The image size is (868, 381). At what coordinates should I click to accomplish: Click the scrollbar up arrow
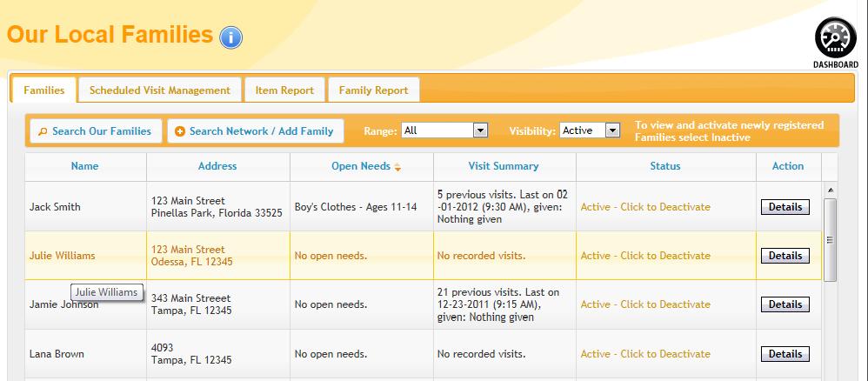830,190
